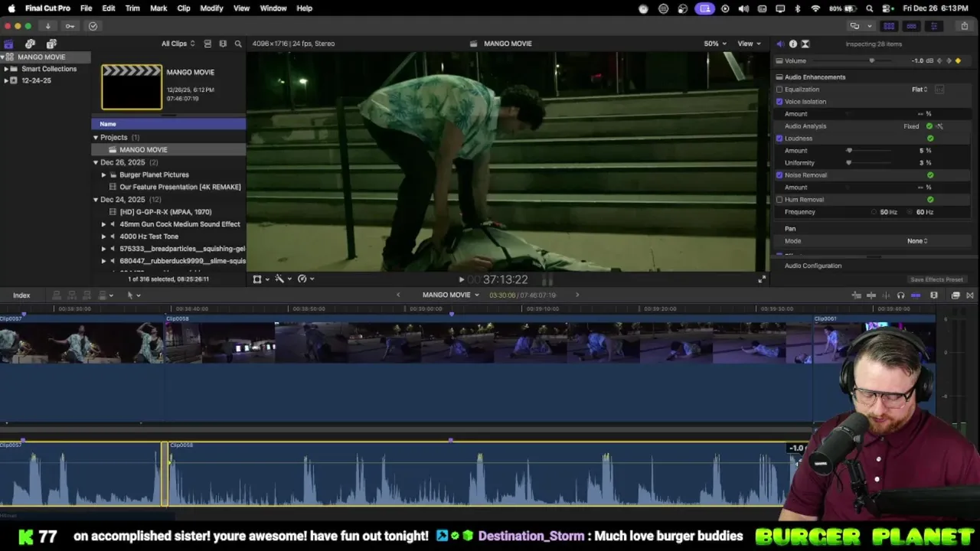Expand Burger Planet Pictures clip
This screenshot has height=551, width=980.
tap(104, 174)
